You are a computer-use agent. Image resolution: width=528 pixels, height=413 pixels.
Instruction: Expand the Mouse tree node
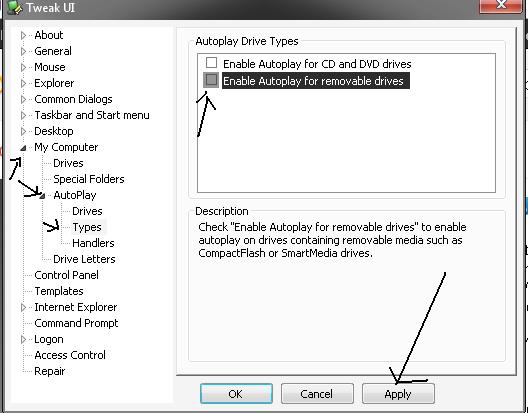click(23, 67)
